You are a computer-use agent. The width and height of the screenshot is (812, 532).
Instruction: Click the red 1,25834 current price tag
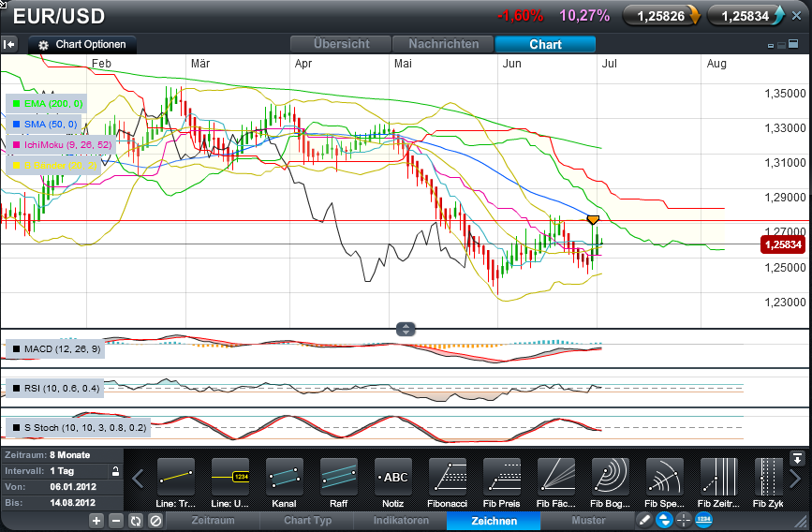(783, 244)
